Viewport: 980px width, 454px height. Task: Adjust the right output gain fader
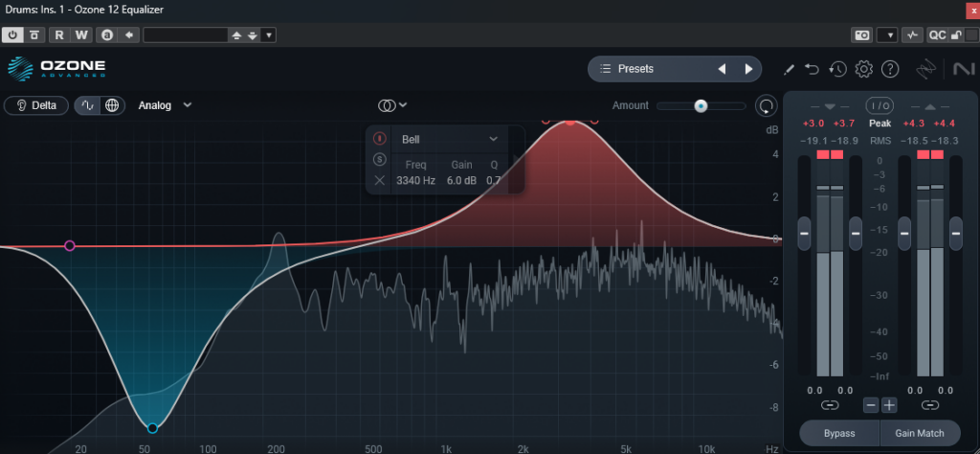(x=956, y=234)
